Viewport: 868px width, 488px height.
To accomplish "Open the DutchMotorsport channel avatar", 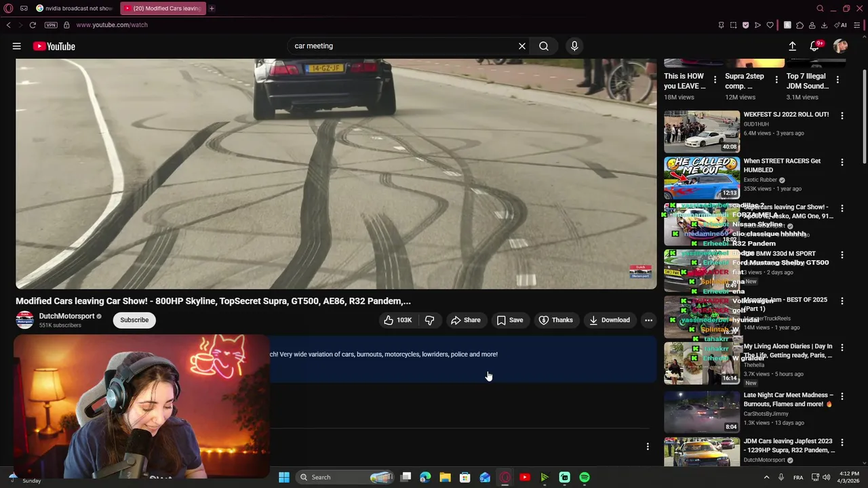I will click(24, 320).
